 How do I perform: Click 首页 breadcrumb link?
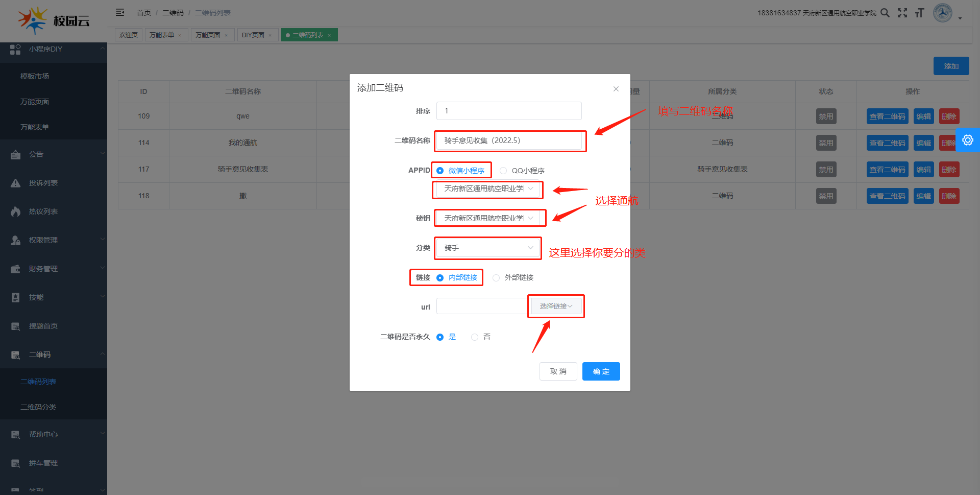coord(144,13)
